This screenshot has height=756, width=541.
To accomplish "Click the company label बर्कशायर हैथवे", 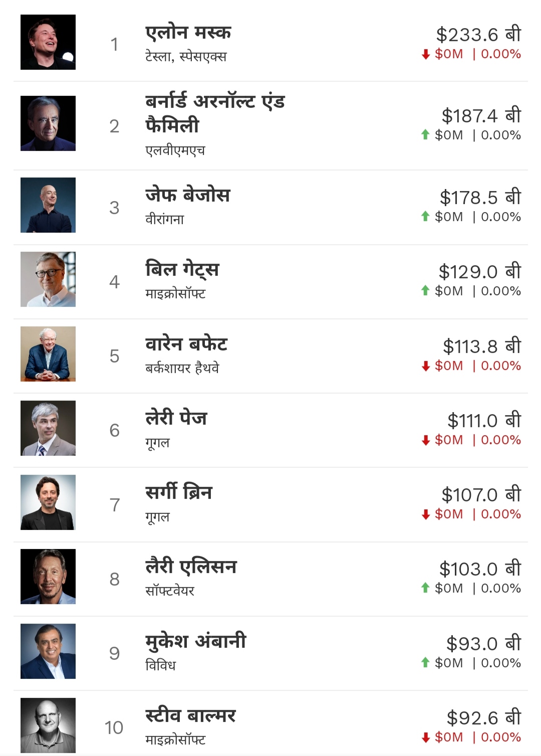I will (182, 368).
